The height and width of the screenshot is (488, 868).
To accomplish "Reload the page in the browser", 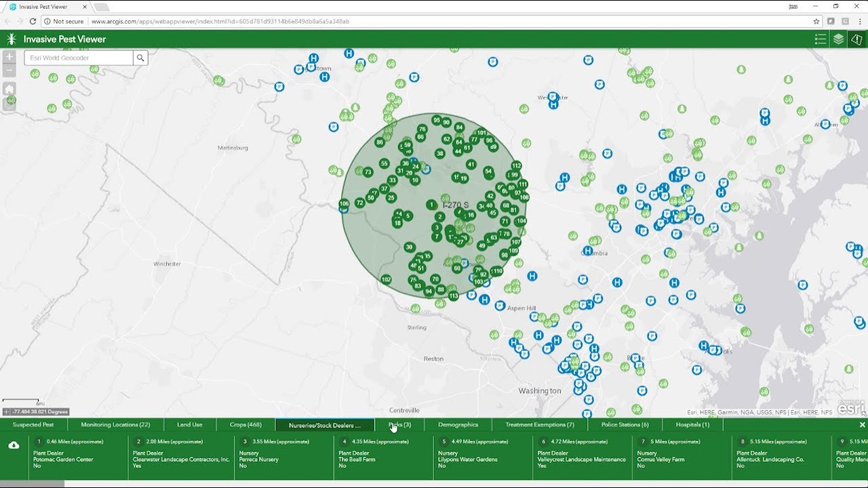I will coord(33,21).
